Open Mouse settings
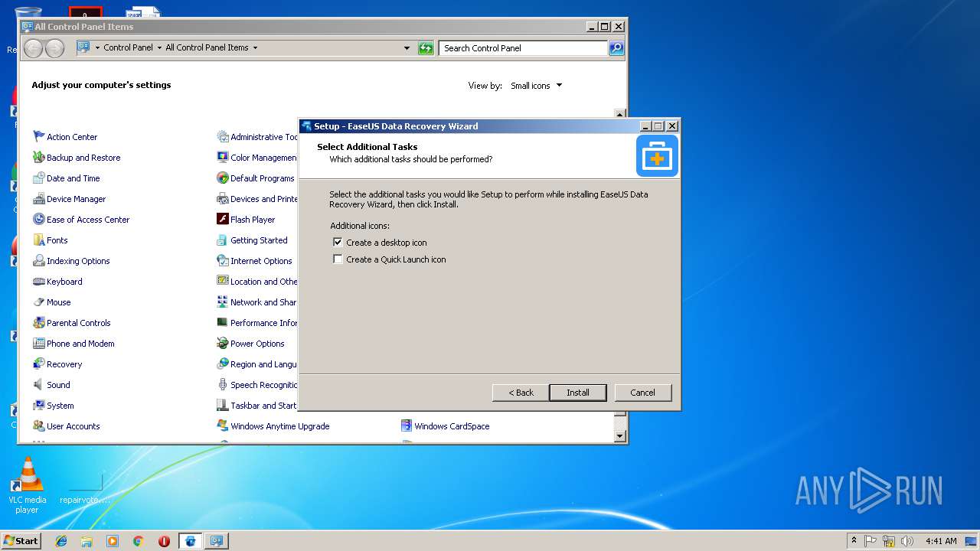Image resolution: width=980 pixels, height=551 pixels. pos(52,302)
